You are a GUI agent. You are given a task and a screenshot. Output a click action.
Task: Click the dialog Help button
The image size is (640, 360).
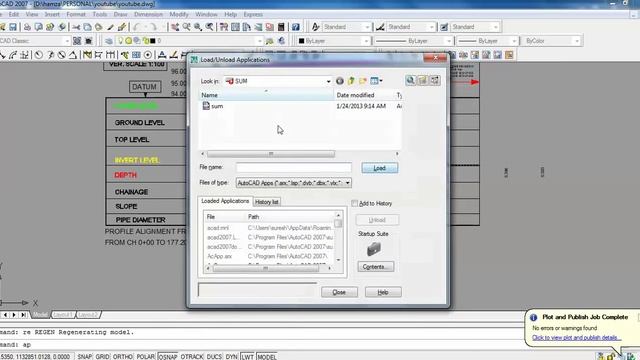tap(383, 292)
